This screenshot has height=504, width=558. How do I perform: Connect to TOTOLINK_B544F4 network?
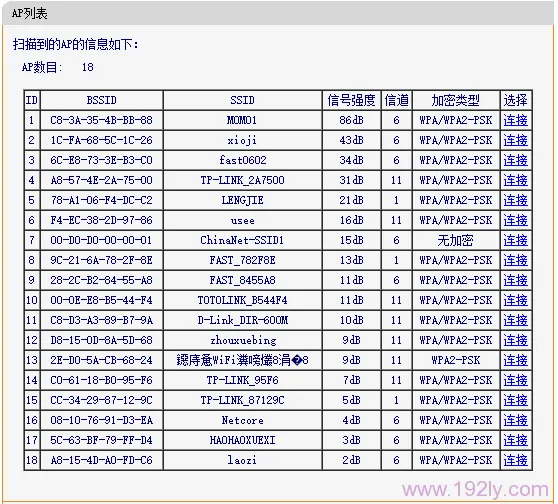[x=515, y=300]
